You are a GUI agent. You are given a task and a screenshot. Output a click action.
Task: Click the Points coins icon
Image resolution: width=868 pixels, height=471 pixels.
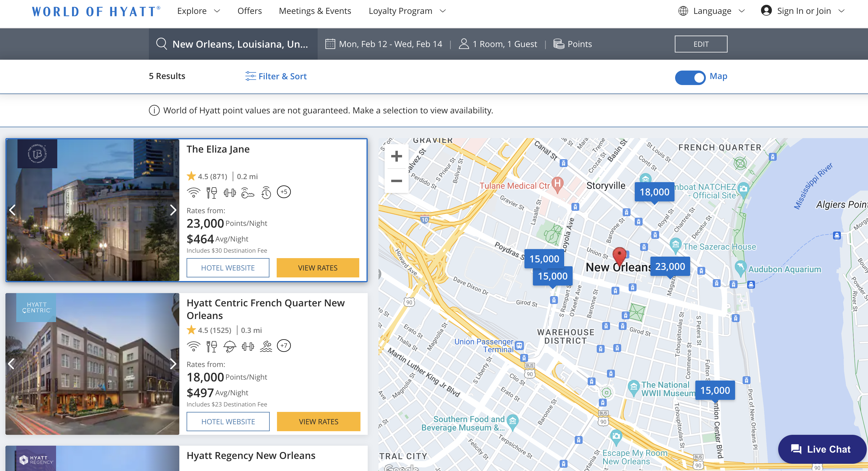click(559, 44)
